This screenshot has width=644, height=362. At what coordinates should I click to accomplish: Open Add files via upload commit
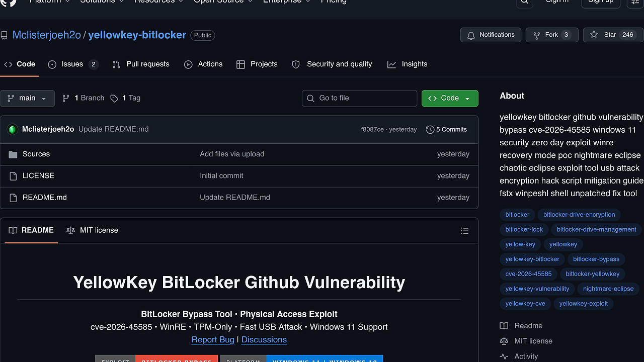(232, 154)
